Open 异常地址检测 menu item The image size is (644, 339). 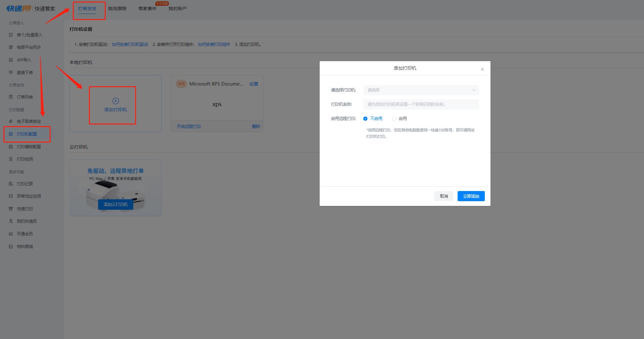(x=29, y=196)
